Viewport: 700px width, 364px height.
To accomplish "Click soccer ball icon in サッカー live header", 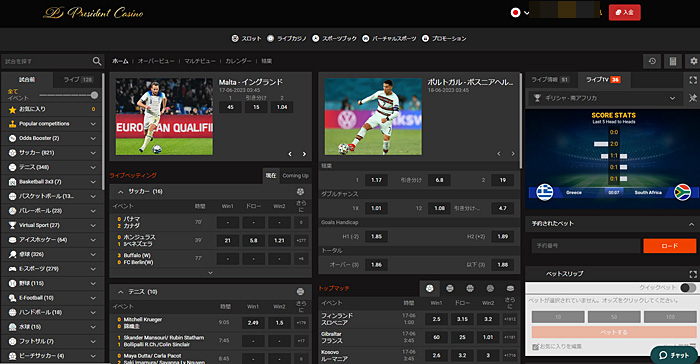I will (300, 192).
